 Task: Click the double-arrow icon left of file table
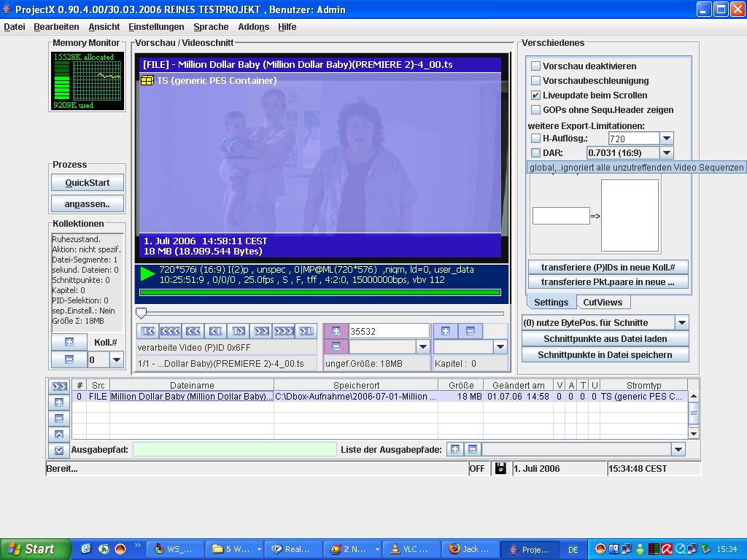pyautogui.click(x=59, y=386)
